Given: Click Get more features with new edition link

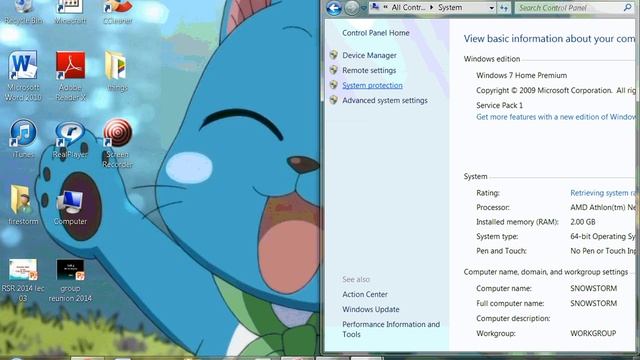Looking at the screenshot, I should [556, 117].
